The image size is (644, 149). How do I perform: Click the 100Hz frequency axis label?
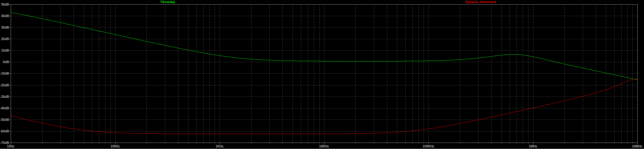(115, 146)
